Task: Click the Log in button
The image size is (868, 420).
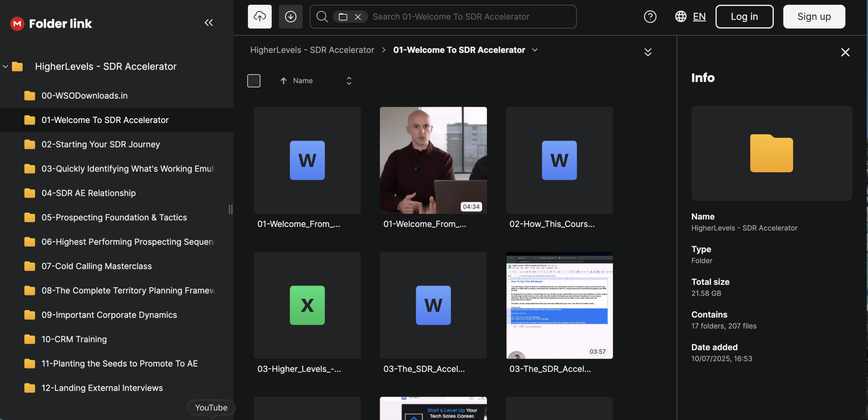Action: click(744, 17)
